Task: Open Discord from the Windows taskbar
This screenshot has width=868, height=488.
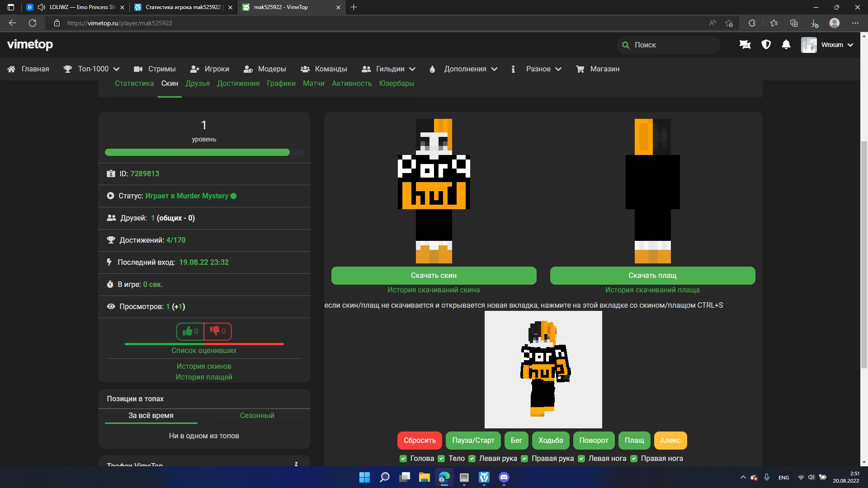Action: click(x=504, y=477)
